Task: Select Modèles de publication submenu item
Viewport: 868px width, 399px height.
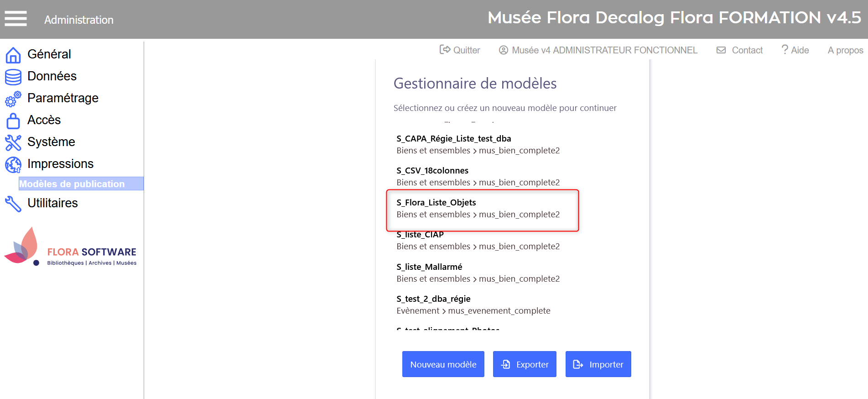Action: (72, 184)
